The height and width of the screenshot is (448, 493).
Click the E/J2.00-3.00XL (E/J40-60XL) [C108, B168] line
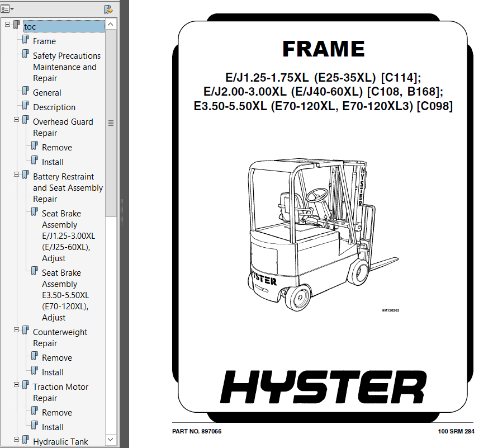(323, 92)
